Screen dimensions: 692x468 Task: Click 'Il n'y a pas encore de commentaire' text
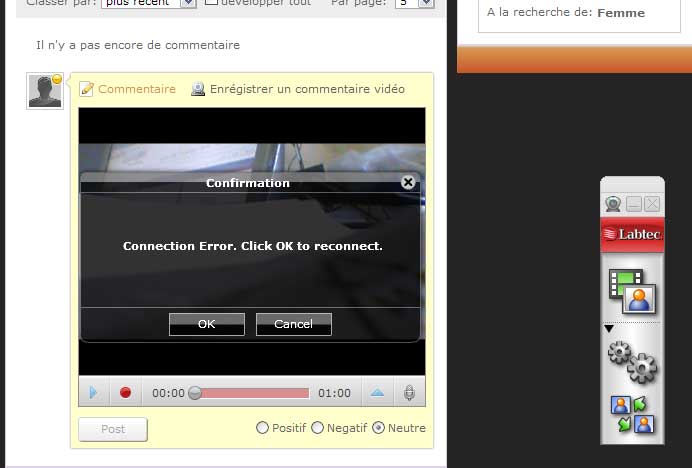(x=138, y=45)
